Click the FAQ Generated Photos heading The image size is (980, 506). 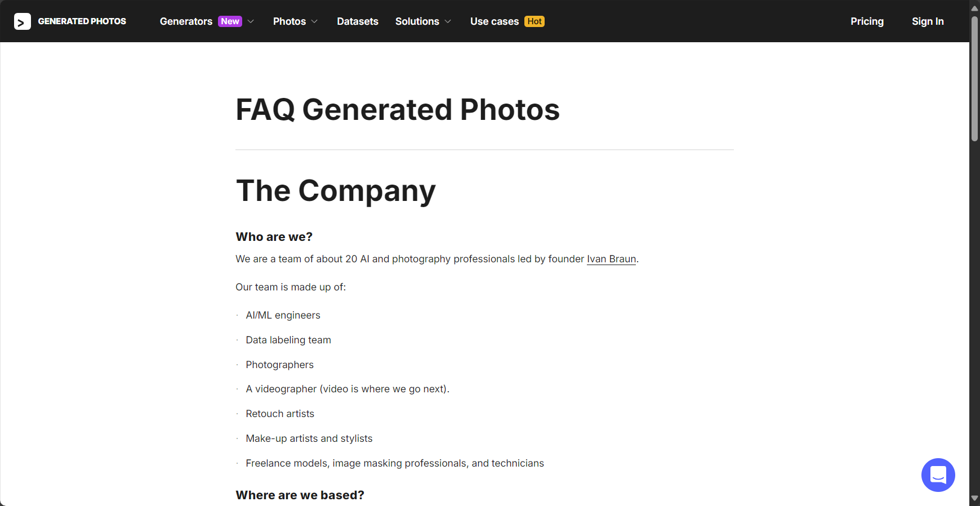click(398, 109)
